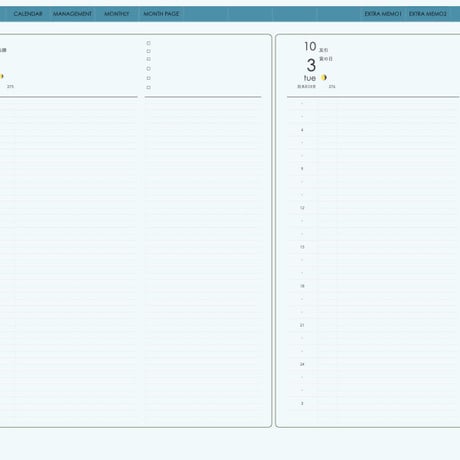460x460 pixels.
Task: Tick the fifth to-do checkbox from top
Action: (x=149, y=78)
